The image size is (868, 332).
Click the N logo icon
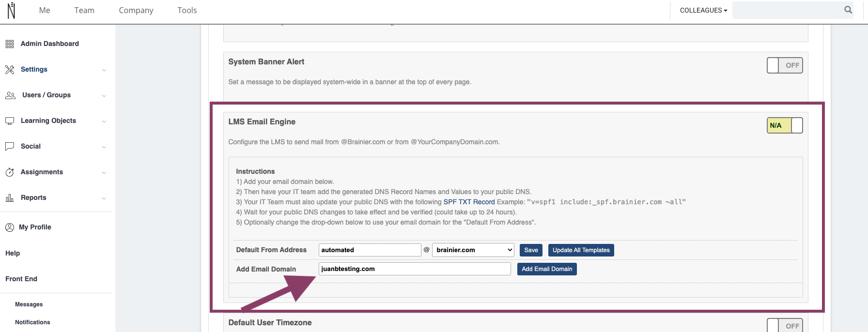[11, 10]
